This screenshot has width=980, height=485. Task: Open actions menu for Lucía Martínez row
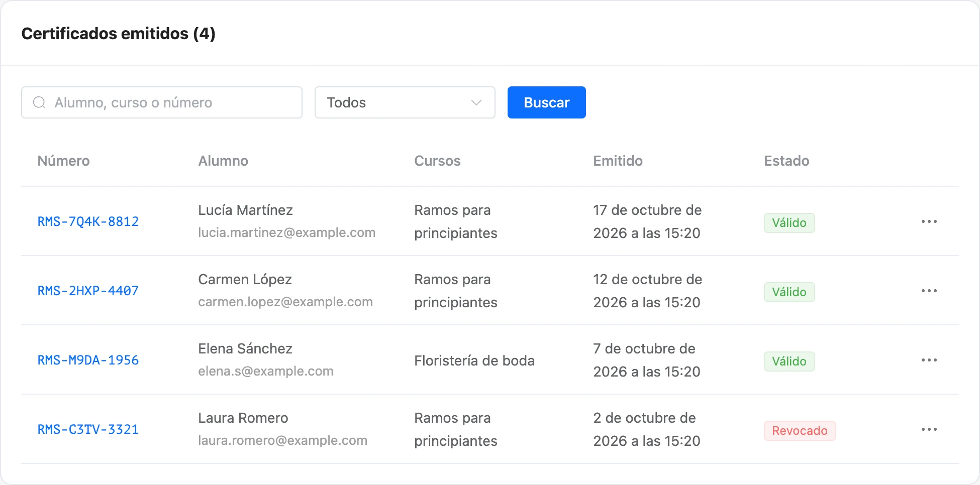[929, 221]
